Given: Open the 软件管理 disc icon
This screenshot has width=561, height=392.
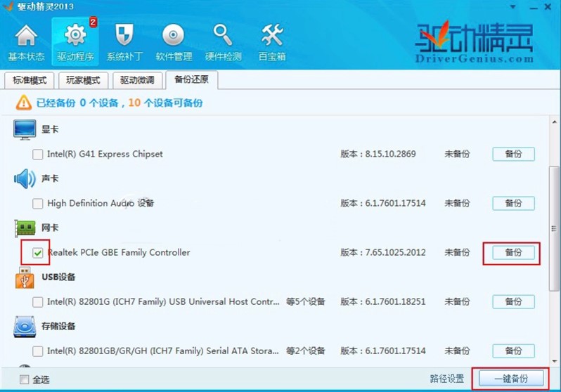Looking at the screenshot, I should point(174,43).
